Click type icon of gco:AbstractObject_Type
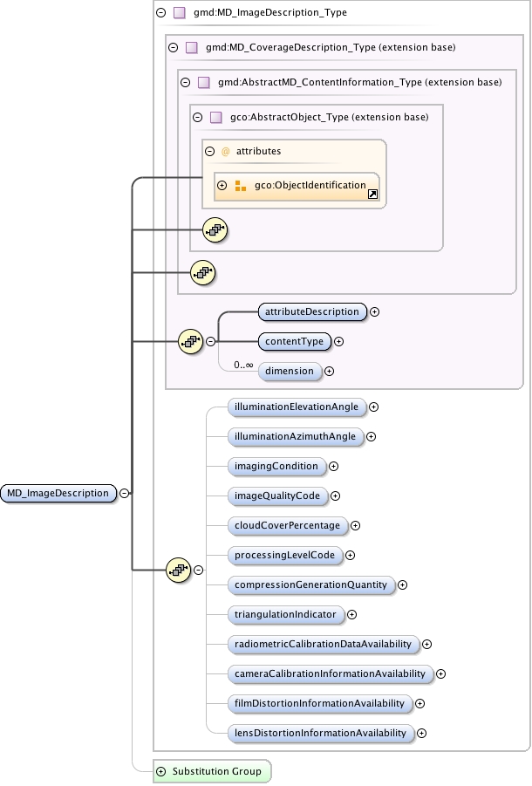Image resolution: width=532 pixels, height=786 pixels. [216, 117]
